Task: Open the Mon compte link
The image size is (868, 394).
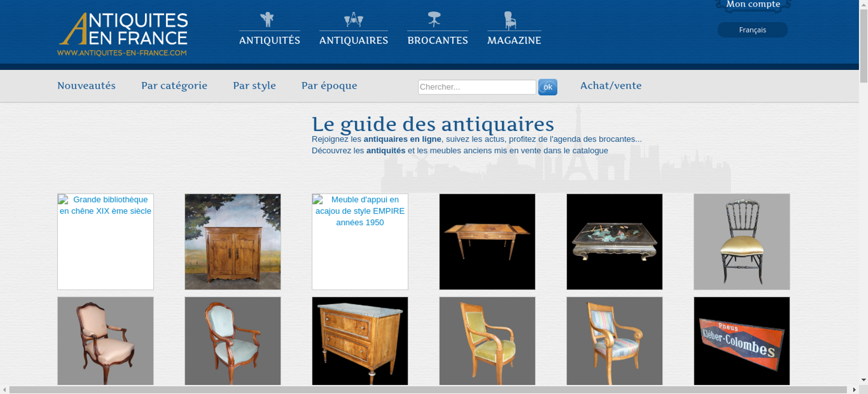Action: [753, 5]
